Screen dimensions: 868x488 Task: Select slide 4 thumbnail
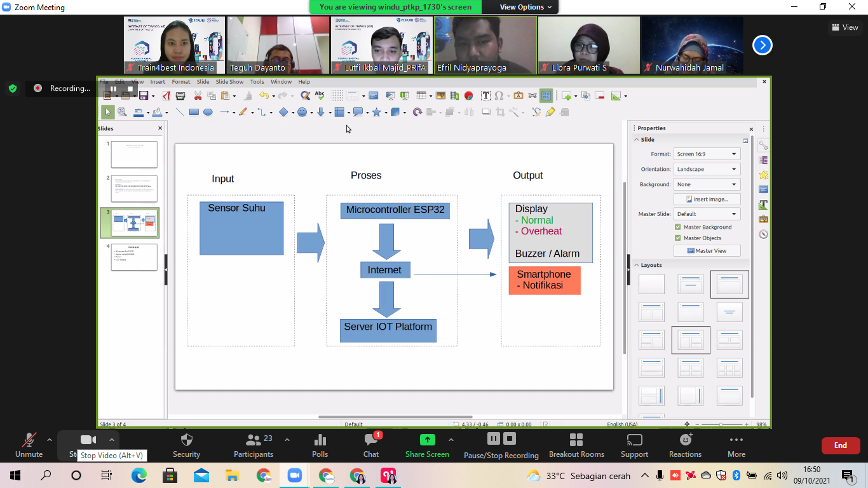(134, 257)
